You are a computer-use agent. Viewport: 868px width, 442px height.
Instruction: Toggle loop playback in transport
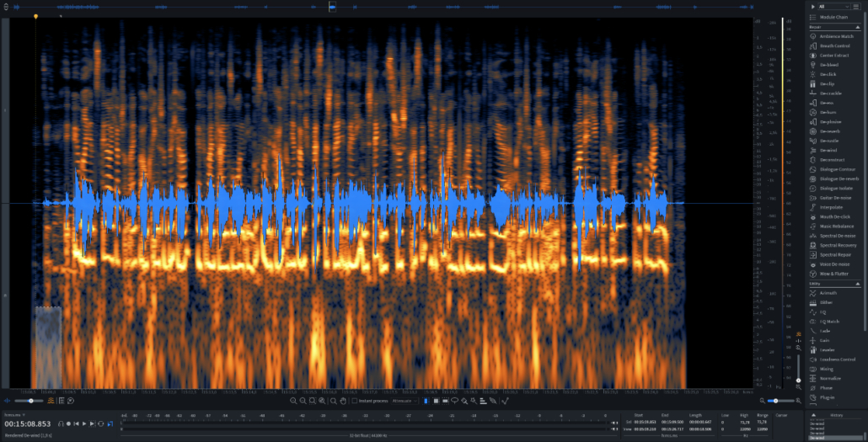click(100, 423)
